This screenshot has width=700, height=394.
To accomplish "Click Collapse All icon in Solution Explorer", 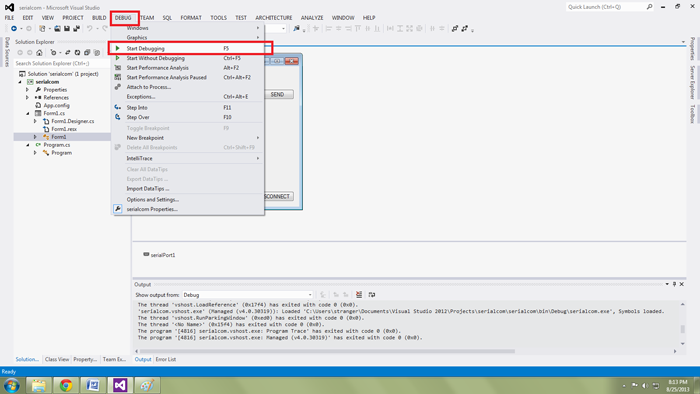I will click(x=87, y=53).
